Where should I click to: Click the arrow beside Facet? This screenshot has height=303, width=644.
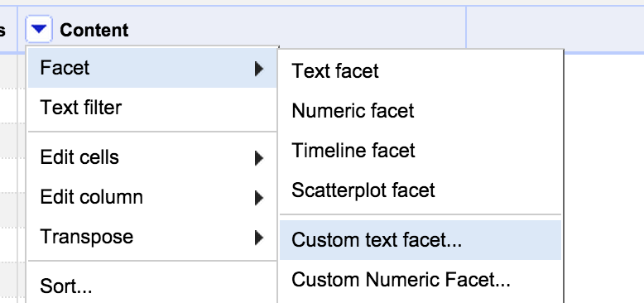point(259,69)
